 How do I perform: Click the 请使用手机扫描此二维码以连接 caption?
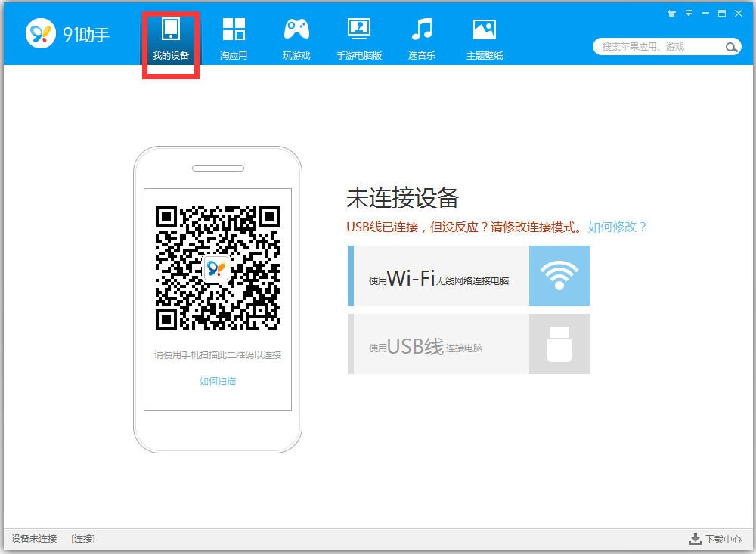(218, 355)
